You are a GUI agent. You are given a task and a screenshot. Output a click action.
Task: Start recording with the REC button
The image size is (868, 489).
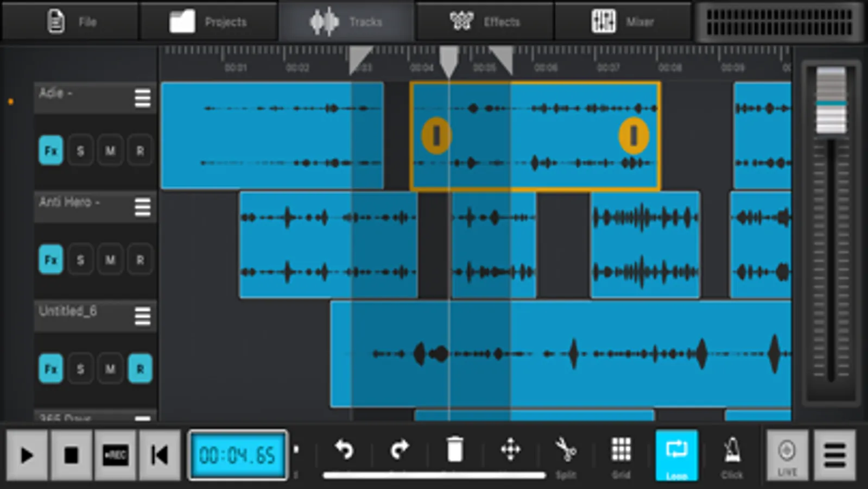click(x=115, y=455)
